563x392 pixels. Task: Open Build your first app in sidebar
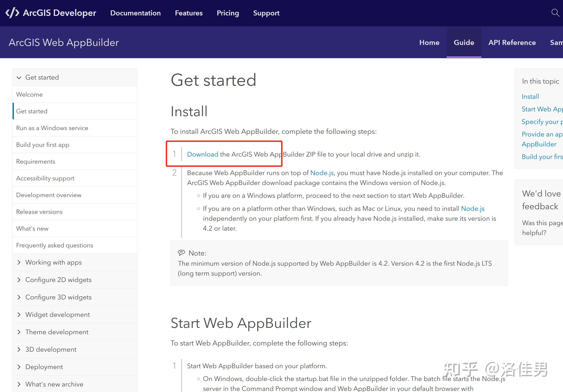click(x=75, y=145)
